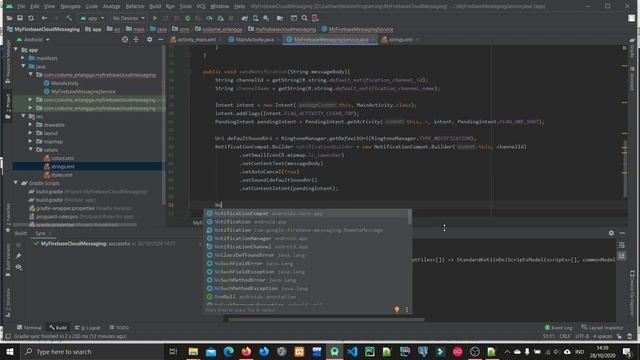The image size is (640, 360).
Task: Click the Open folder toolbar icon
Action: pyautogui.click(x=9, y=18)
